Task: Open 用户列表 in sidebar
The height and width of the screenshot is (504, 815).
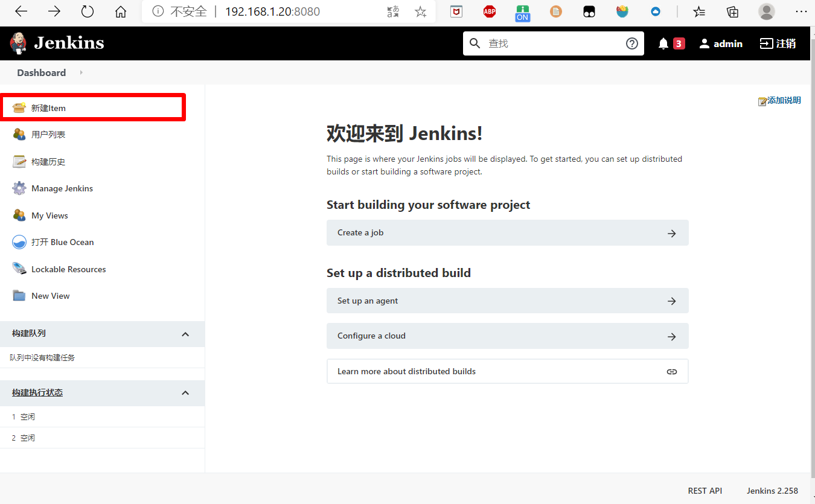Action: 48,135
